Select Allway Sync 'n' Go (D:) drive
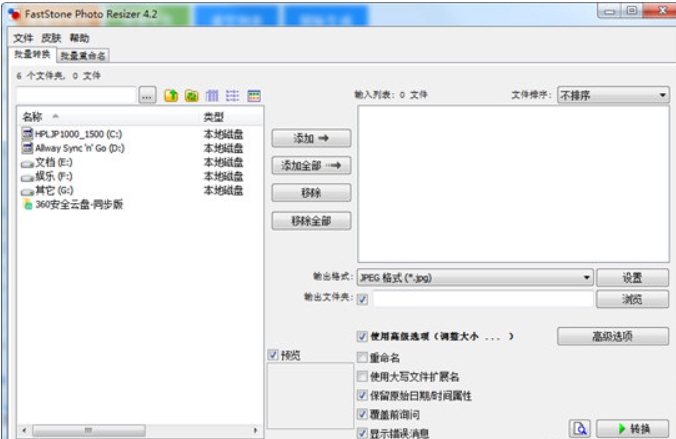This screenshot has width=676, height=439. pos(73,148)
